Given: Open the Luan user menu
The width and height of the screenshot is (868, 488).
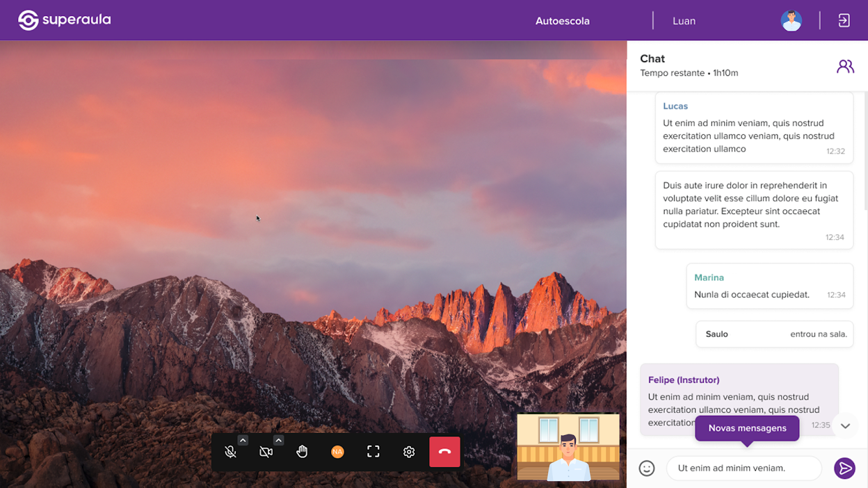Looking at the screenshot, I should point(684,21).
